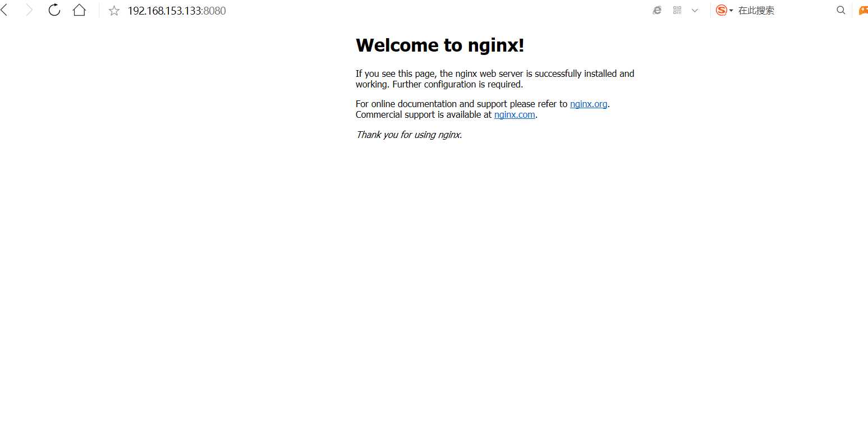
Task: Click the forward navigation arrow
Action: [x=29, y=10]
